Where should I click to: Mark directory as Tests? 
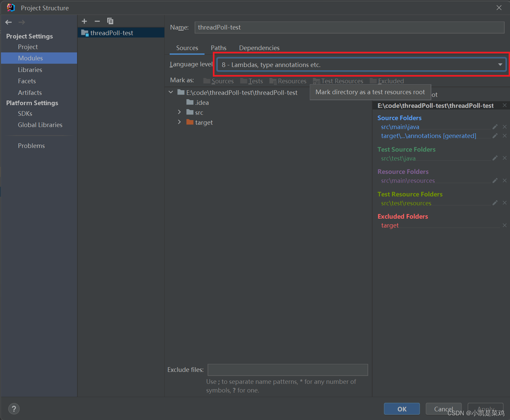[252, 81]
